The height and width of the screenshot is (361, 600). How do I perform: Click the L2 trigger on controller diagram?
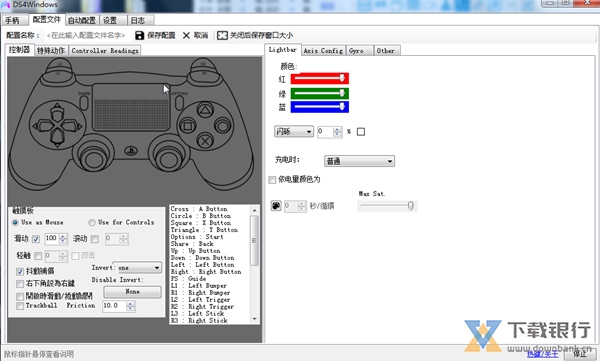click(x=60, y=64)
